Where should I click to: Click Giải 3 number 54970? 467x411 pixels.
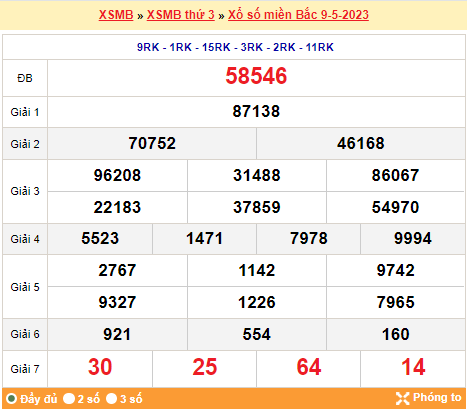tap(395, 207)
